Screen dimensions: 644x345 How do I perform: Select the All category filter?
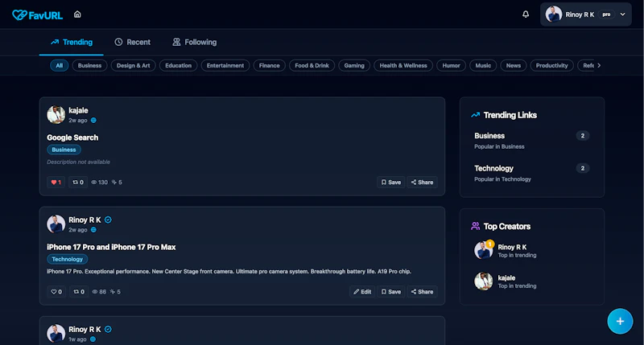point(59,66)
